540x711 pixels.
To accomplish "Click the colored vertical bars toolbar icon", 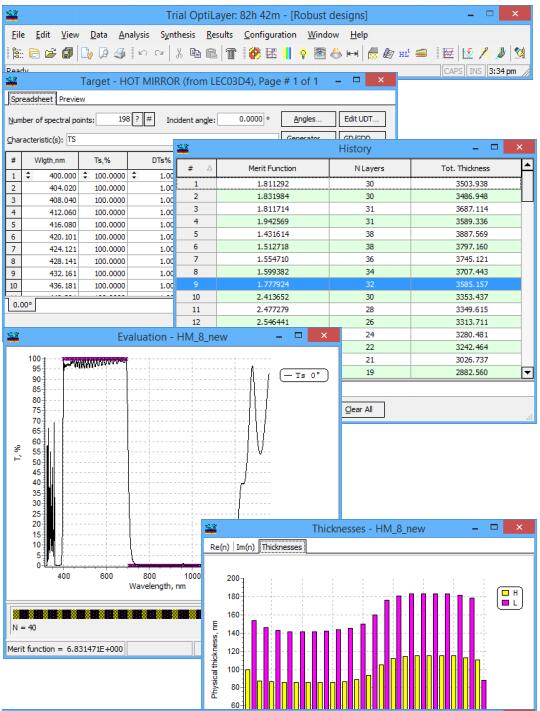I will coord(287,54).
